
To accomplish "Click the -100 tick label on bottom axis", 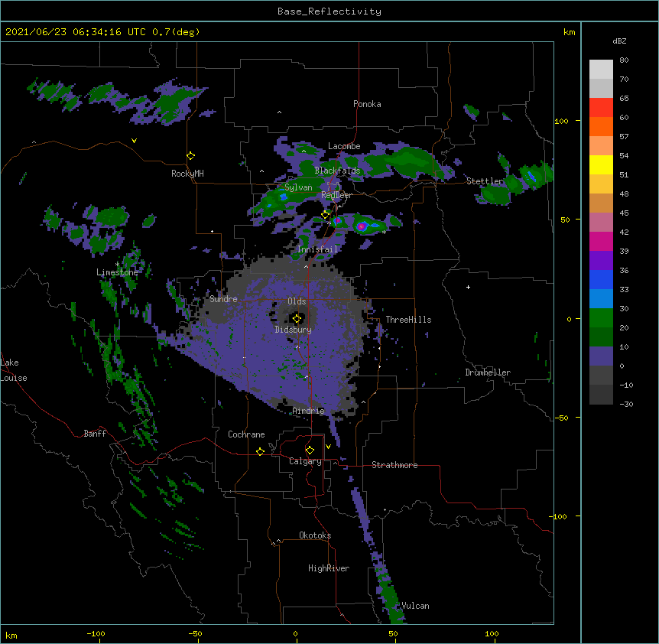I will (x=96, y=633).
